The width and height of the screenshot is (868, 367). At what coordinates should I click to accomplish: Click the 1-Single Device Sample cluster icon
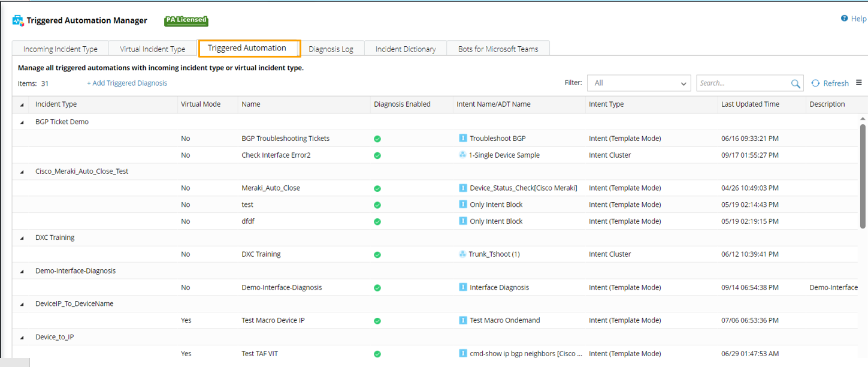(462, 155)
